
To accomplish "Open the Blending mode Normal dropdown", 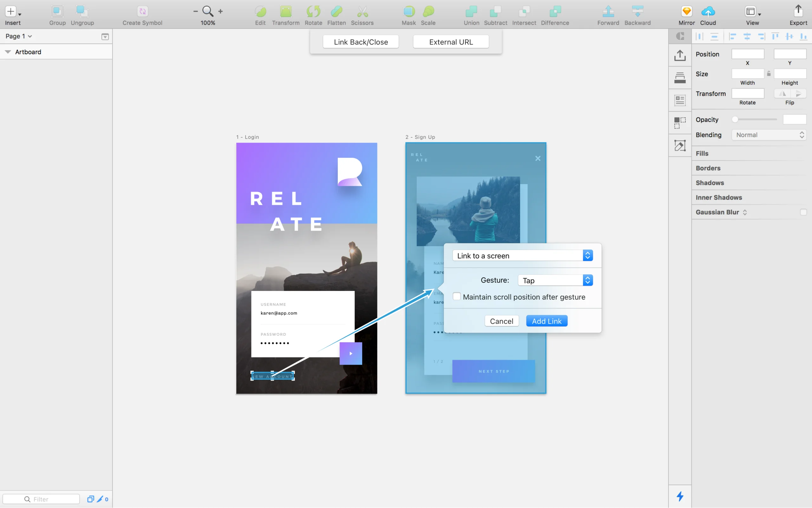I will [769, 135].
